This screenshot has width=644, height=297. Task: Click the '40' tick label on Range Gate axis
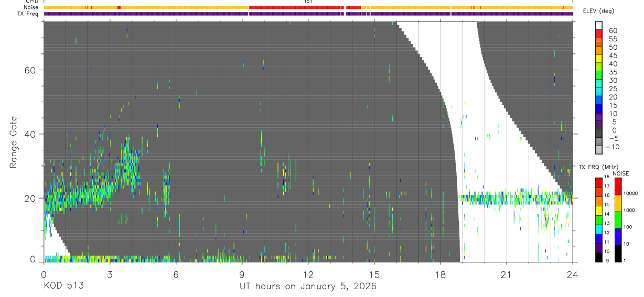click(30, 134)
